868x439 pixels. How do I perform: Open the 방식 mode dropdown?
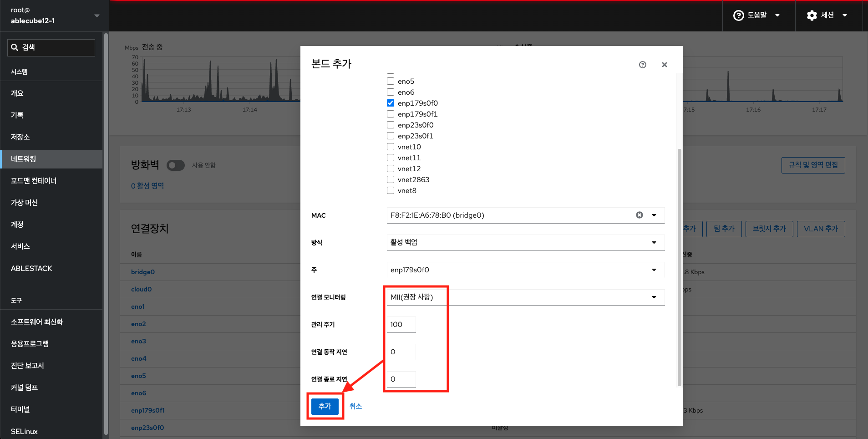click(525, 242)
